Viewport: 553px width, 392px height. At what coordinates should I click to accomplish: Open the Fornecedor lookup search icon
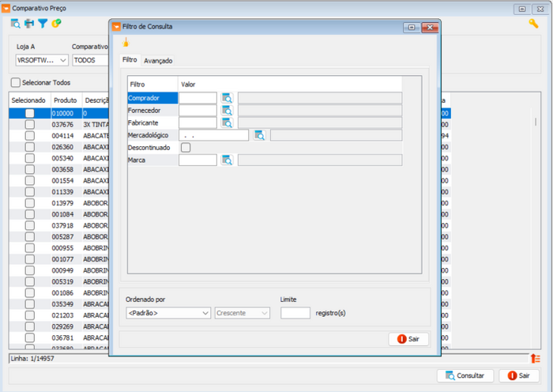(x=228, y=111)
